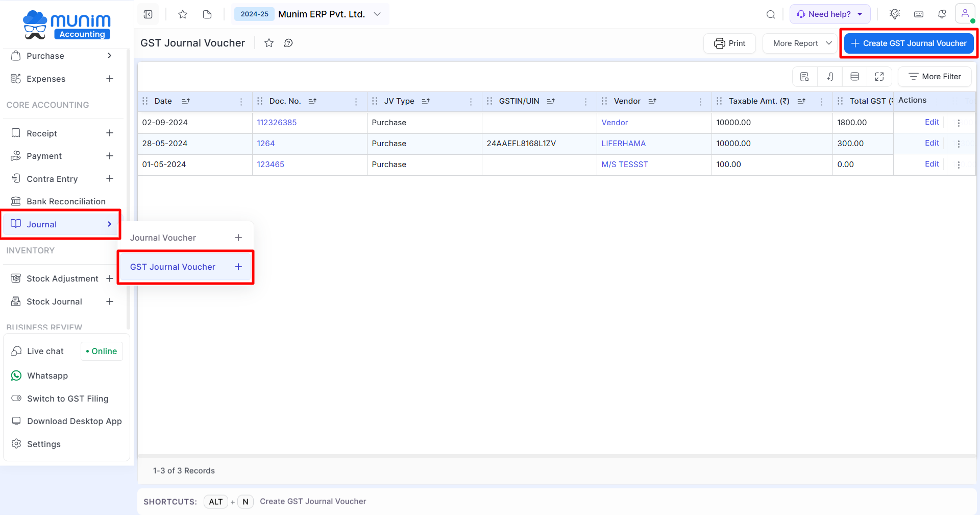Screen dimensions: 980x516
Task: Open Whatsapp support option
Action: [47, 376]
